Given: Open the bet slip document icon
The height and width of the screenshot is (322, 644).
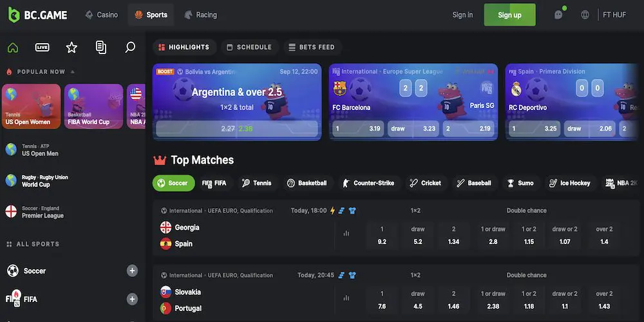Looking at the screenshot, I should (x=101, y=48).
